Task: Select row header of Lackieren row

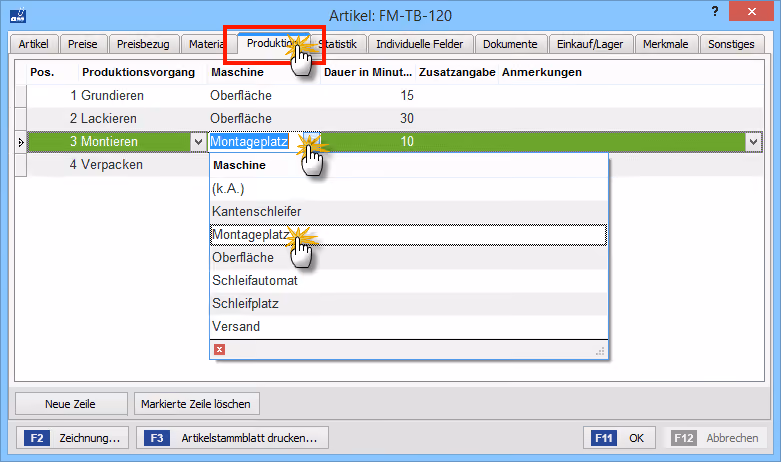Action: pyautogui.click(x=21, y=118)
